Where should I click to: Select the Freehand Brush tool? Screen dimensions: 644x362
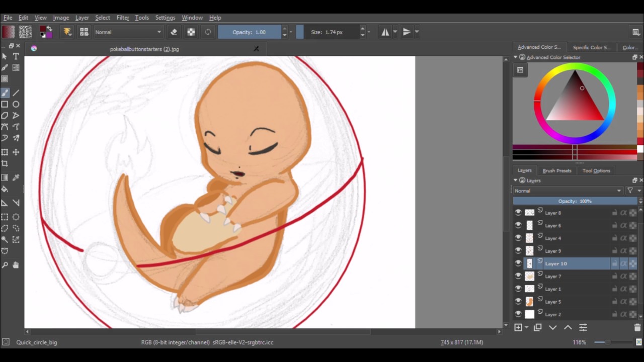point(5,93)
